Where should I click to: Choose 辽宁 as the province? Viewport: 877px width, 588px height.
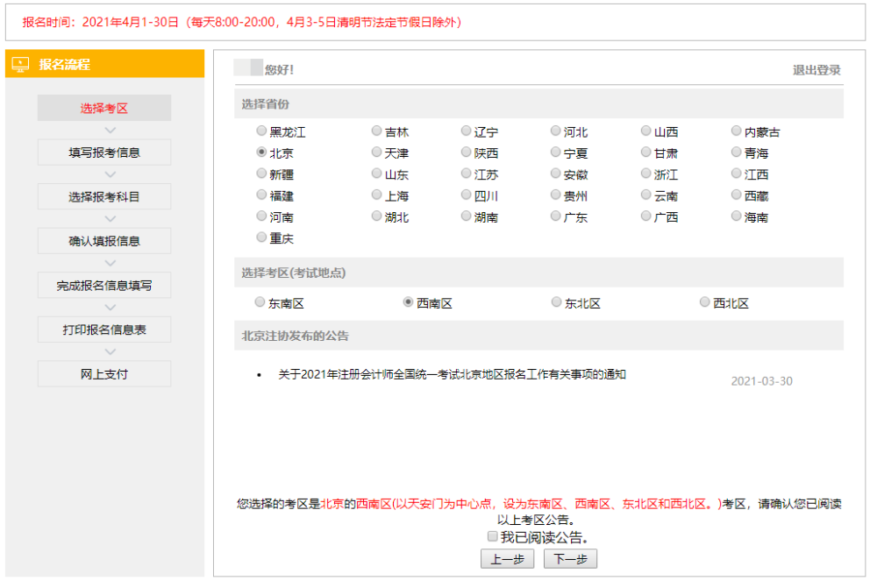coord(466,131)
